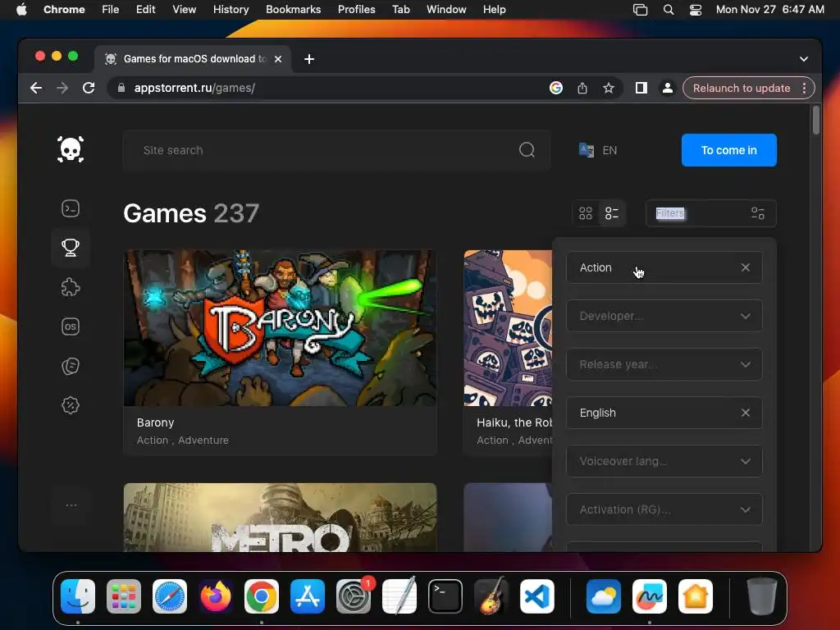Open Spotlight search in menu bar
The image size is (840, 630).
pyautogui.click(x=669, y=10)
